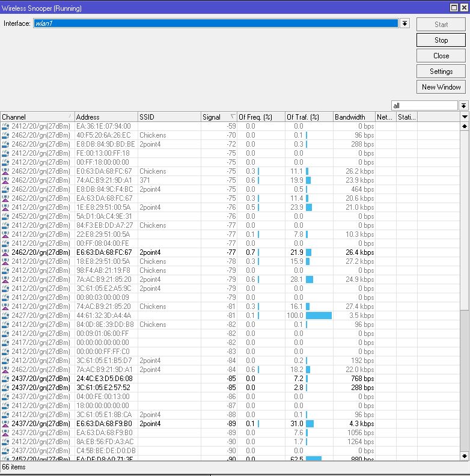Click the station icon for 98:F4:AB:21:19:F8

tap(5, 270)
